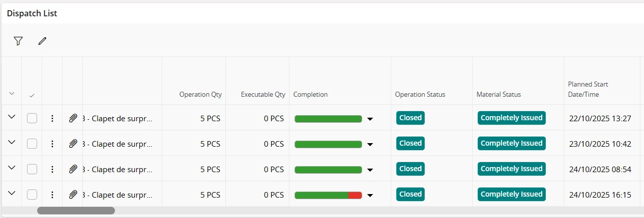Tick checkbox for the 23/10/2025 10:42 row
644x218 pixels.
[32, 144]
